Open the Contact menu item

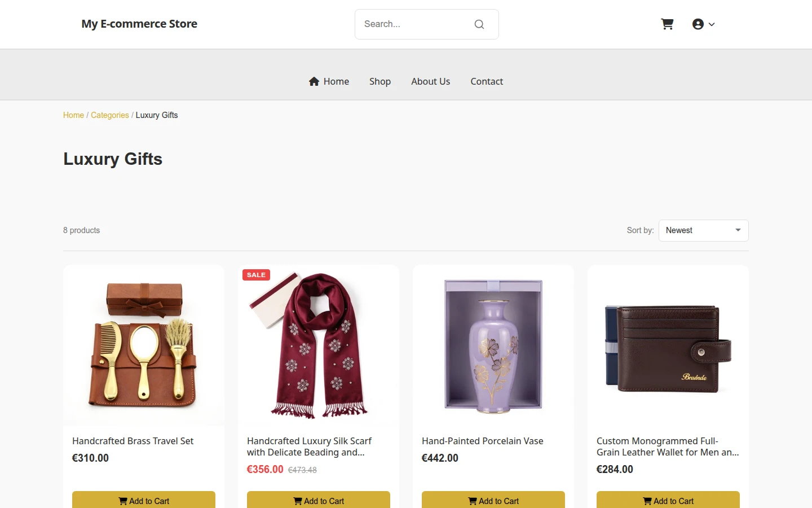(x=487, y=81)
